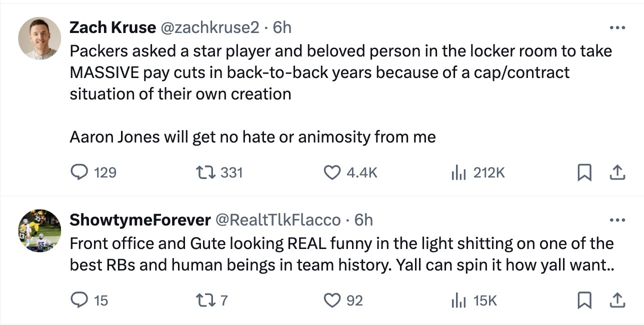View analytics for Zach Kruse's tweet
The image size is (644, 325).
point(458,172)
